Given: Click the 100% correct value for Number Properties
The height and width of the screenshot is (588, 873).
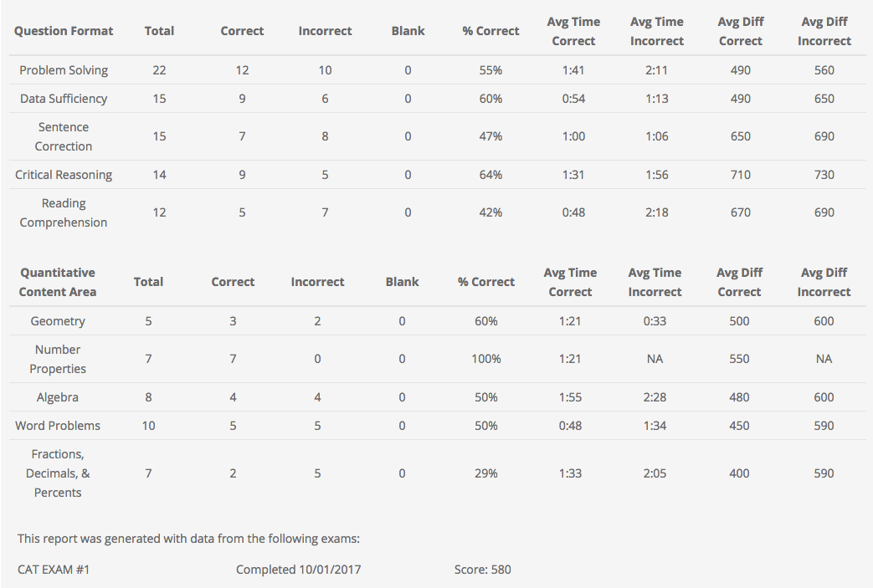Looking at the screenshot, I should coord(486,359).
